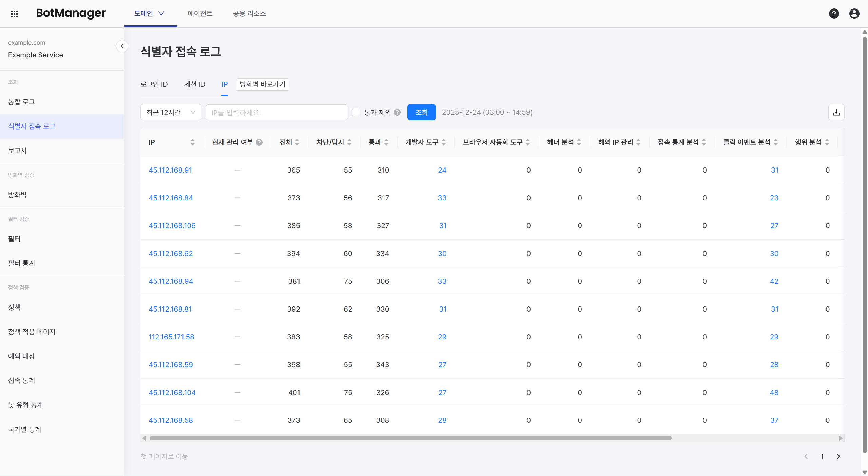Switch to the 세션 ID tab
The height and width of the screenshot is (476, 868).
[194, 84]
